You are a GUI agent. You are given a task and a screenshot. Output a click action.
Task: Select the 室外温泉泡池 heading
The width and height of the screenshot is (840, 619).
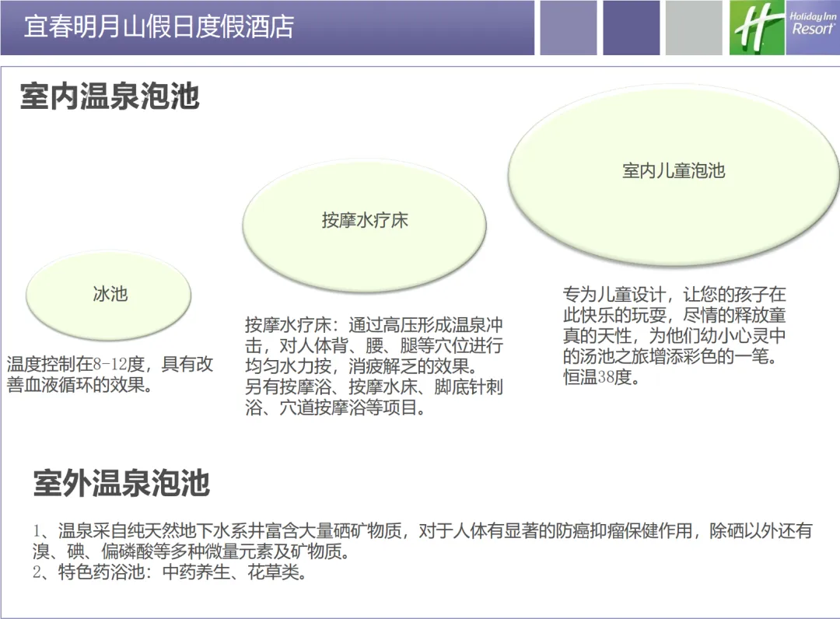pyautogui.click(x=121, y=483)
